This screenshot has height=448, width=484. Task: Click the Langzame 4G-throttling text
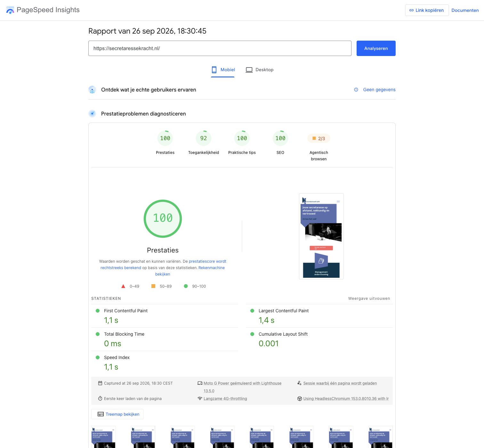(225, 399)
